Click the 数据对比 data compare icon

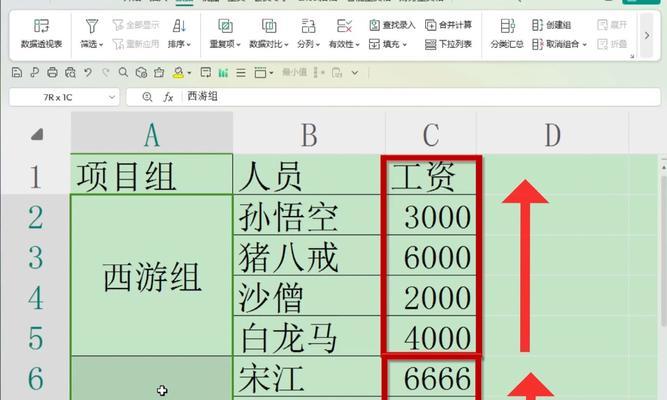(269, 26)
